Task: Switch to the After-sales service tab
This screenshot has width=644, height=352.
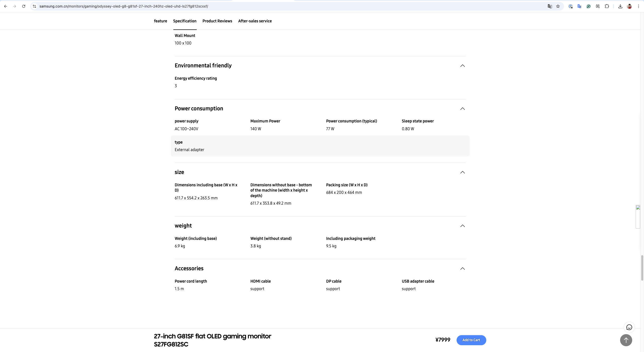Action: pyautogui.click(x=255, y=21)
